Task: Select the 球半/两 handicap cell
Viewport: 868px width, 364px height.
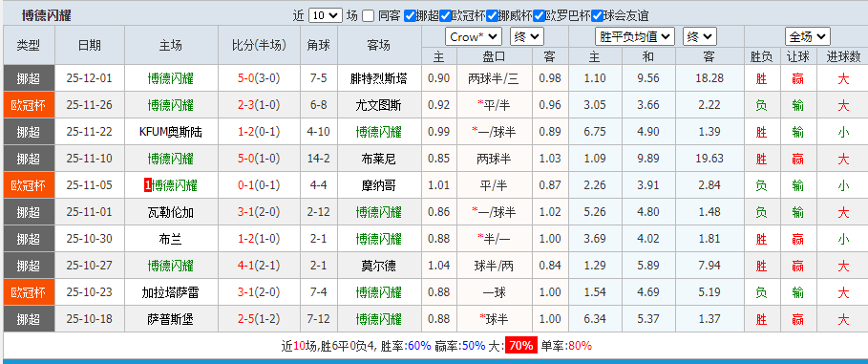Action: pos(494,266)
